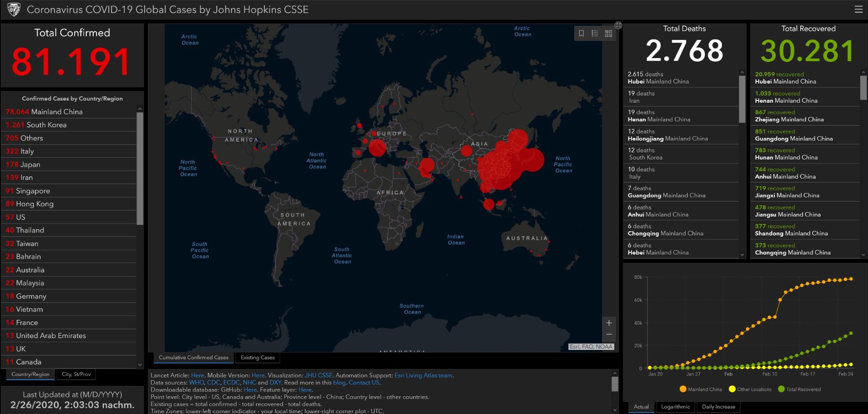
Task: Open the NHC data source link
Action: click(x=250, y=383)
